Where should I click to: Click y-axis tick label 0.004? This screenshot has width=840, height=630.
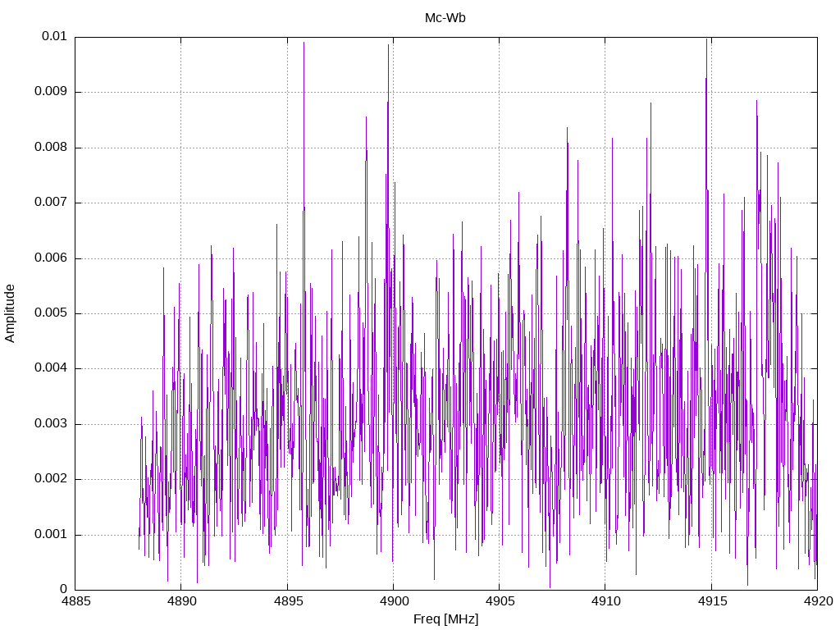[51, 368]
